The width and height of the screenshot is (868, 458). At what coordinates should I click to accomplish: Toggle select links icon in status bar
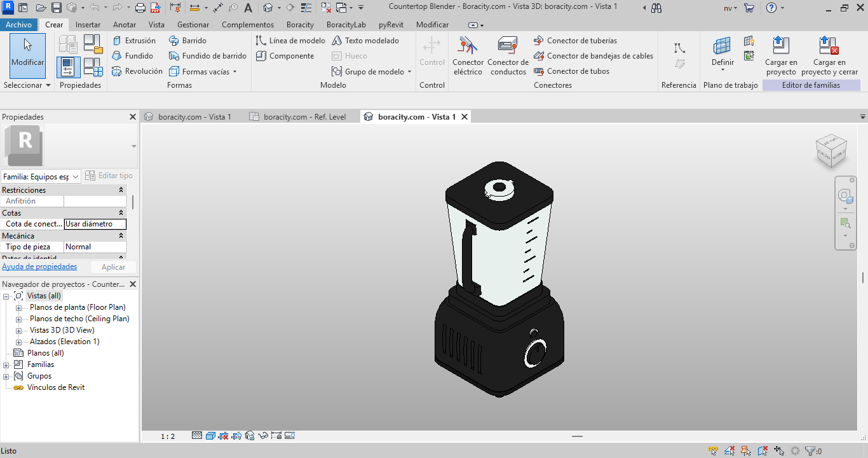click(x=714, y=451)
